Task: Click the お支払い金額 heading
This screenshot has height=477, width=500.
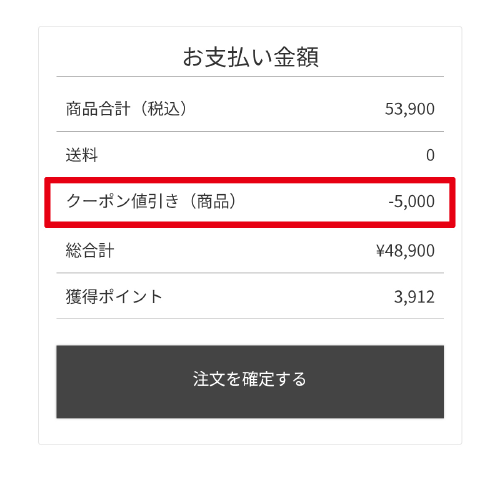Action: click(x=251, y=57)
